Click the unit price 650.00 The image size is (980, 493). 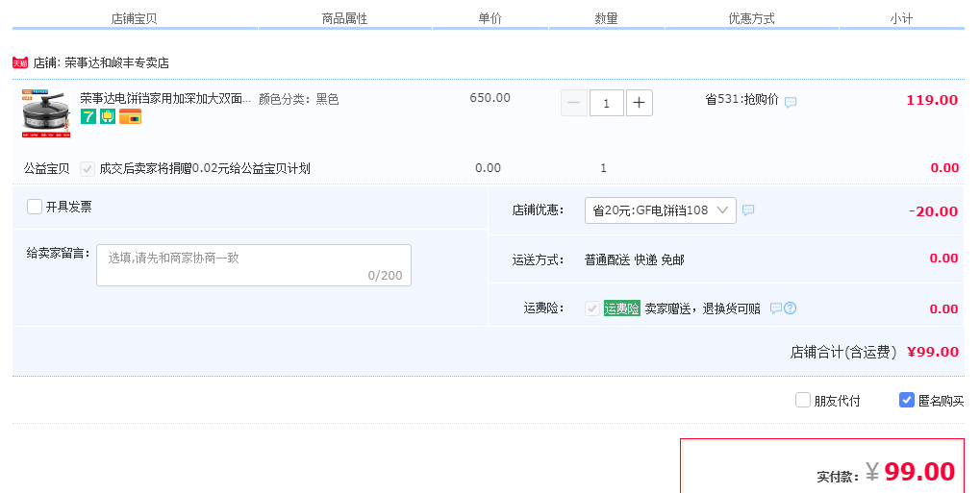[490, 97]
